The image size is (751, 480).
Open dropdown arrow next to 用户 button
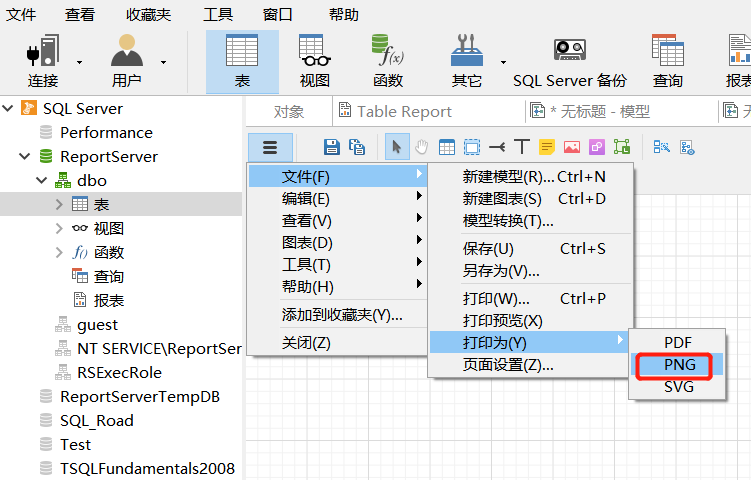[163, 61]
